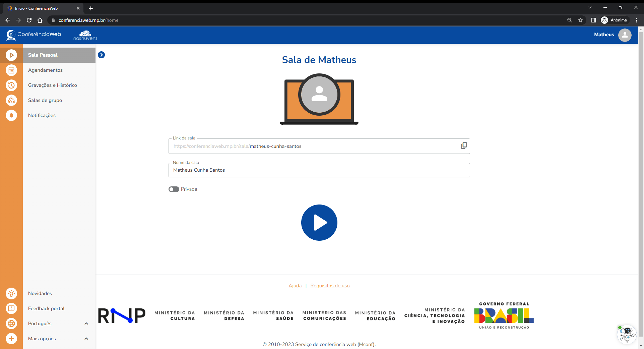Expand the Português language chevron

pos(86,324)
